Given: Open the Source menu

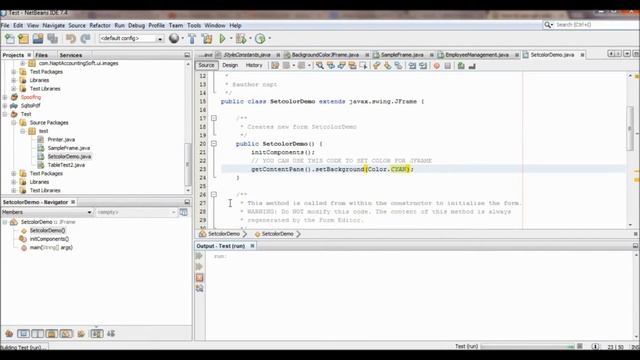Looking at the screenshot, I should [77, 25].
